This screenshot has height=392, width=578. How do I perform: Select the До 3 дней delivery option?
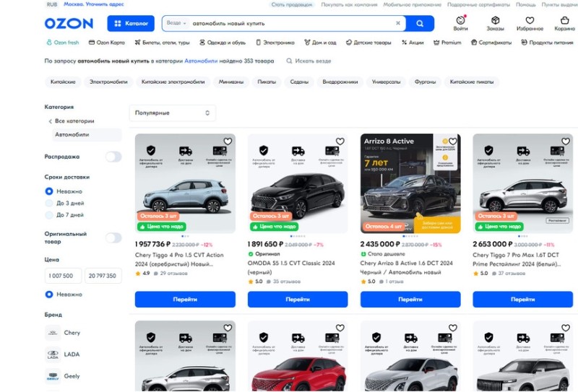pos(49,203)
